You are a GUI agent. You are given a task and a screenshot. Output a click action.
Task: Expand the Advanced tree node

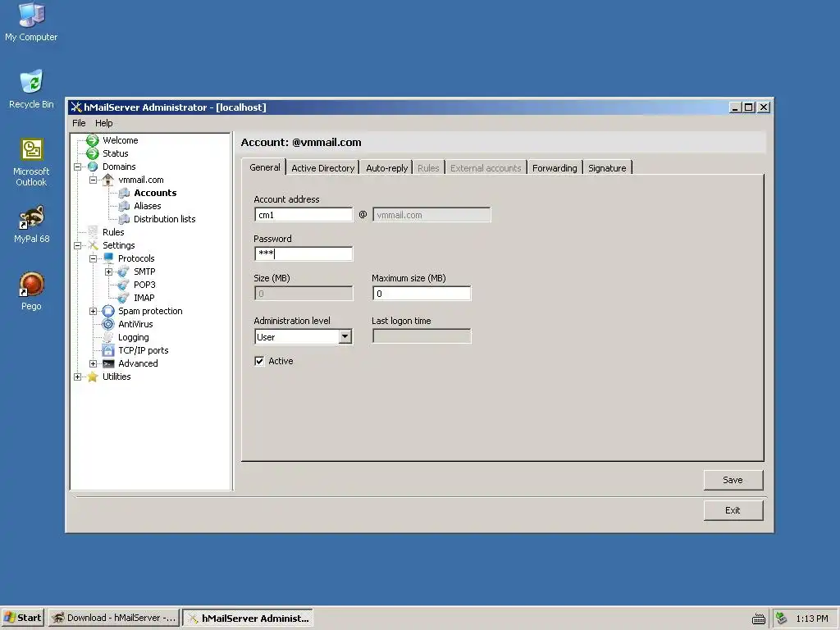(x=94, y=363)
